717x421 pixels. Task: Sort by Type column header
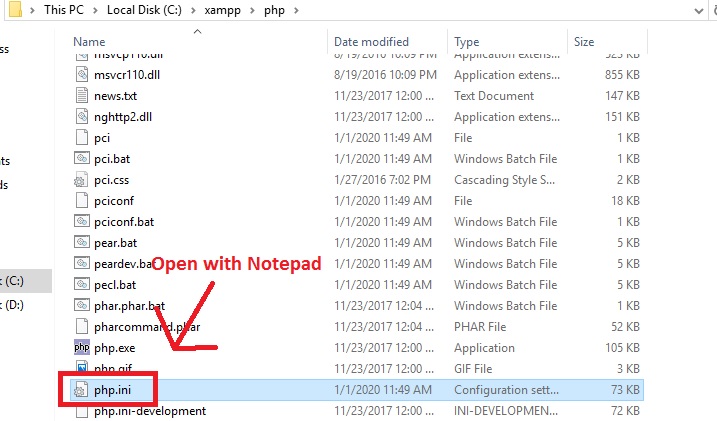click(x=466, y=42)
